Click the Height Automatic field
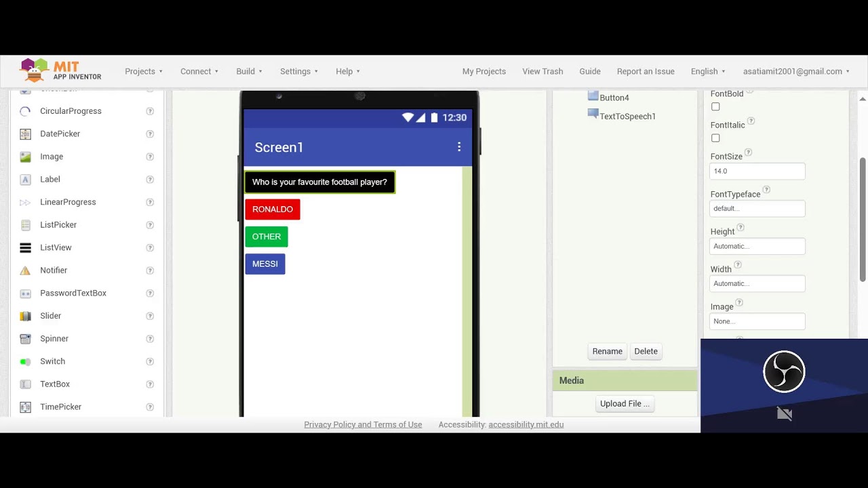 757,246
